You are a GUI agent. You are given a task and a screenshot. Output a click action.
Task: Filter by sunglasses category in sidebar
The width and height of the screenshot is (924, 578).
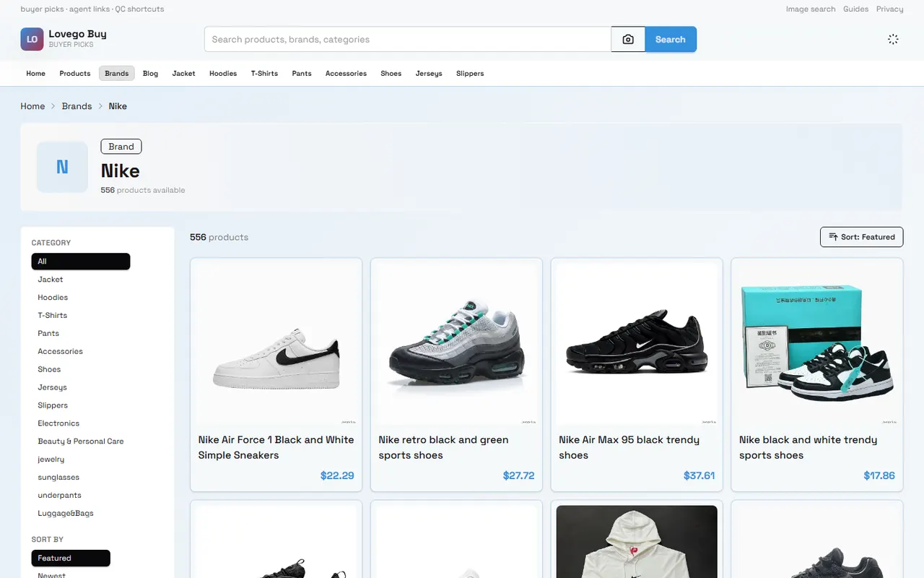pyautogui.click(x=58, y=477)
